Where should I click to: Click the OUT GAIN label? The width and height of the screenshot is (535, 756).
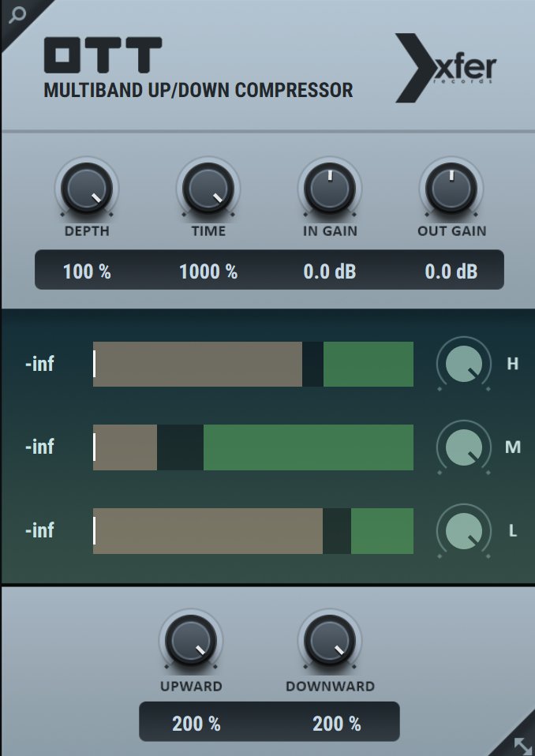451,231
